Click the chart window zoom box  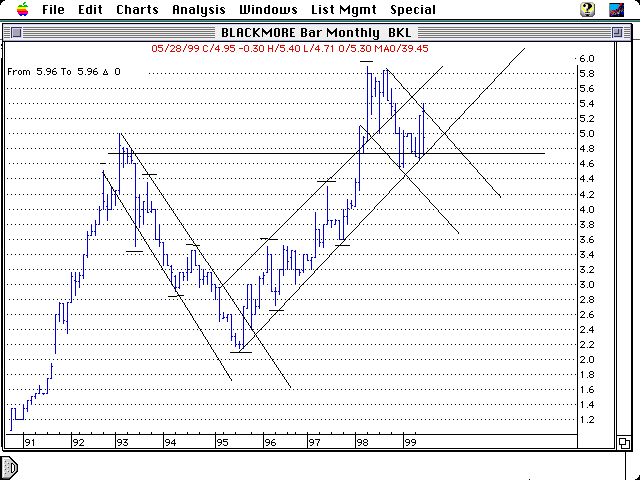click(x=617, y=32)
